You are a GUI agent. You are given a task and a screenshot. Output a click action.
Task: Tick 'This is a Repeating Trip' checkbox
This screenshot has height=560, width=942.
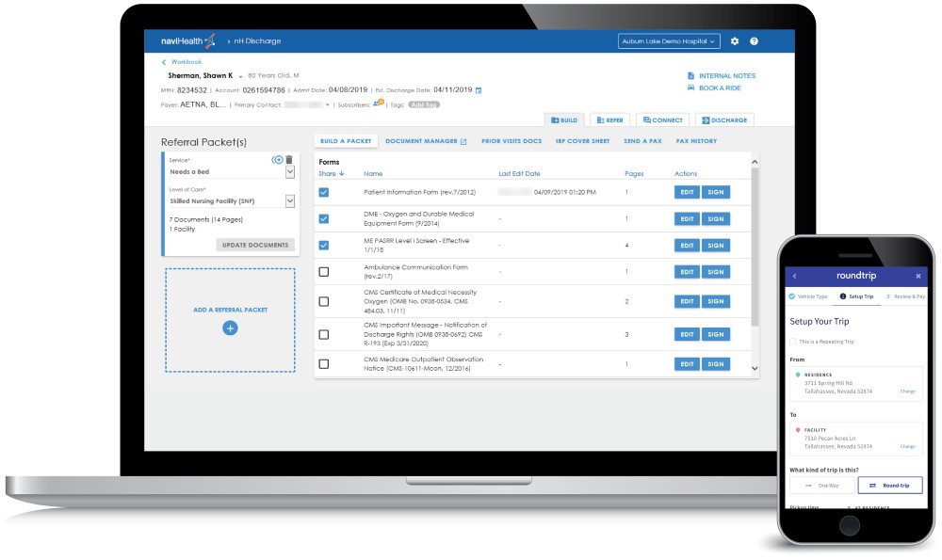tap(793, 342)
